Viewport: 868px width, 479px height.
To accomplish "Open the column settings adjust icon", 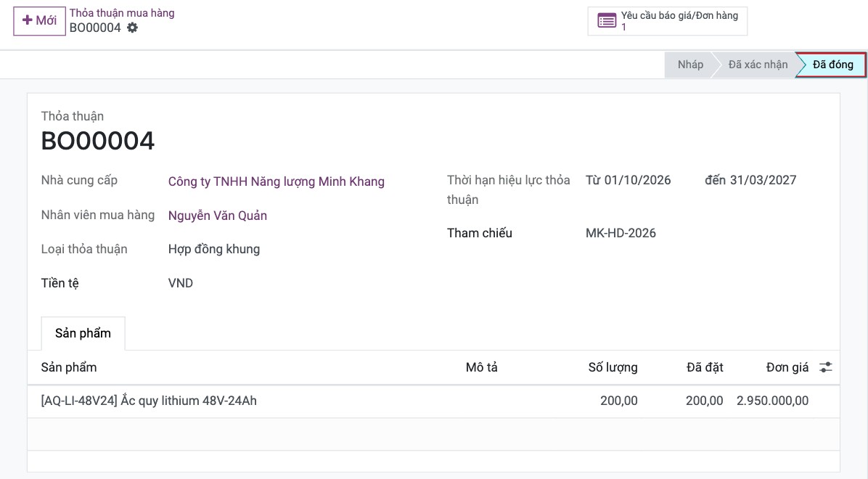I will pyautogui.click(x=825, y=367).
